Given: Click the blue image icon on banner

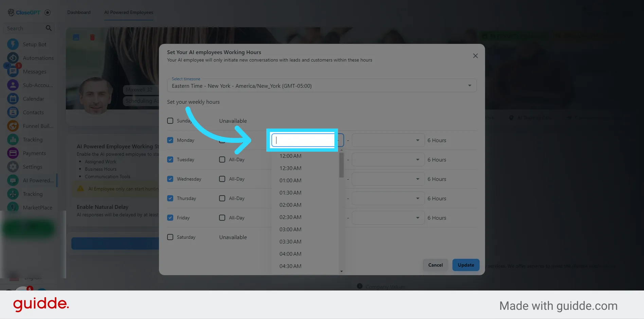Looking at the screenshot, I should coord(76,37).
